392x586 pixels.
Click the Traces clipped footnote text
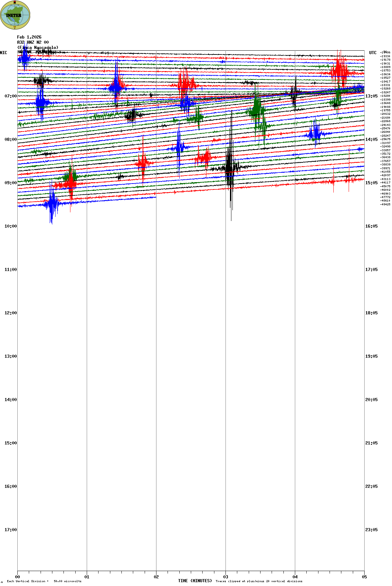259,581
